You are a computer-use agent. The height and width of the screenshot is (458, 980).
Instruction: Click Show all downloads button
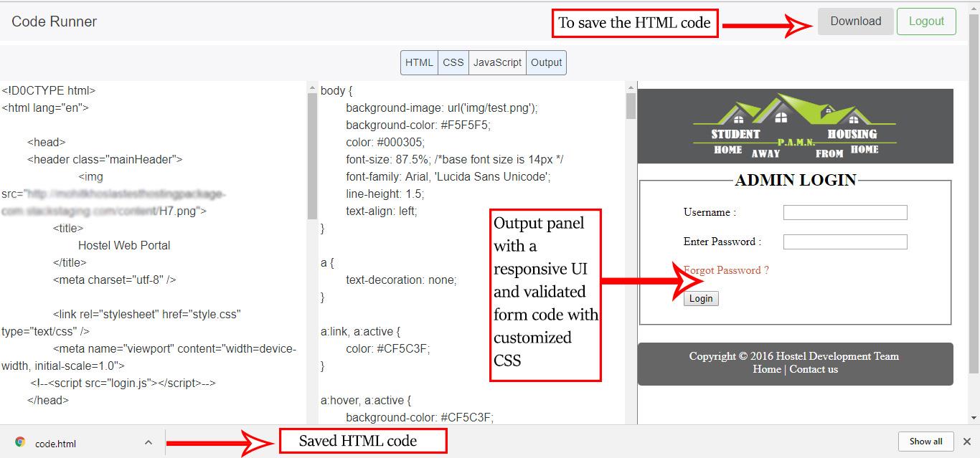coord(925,442)
